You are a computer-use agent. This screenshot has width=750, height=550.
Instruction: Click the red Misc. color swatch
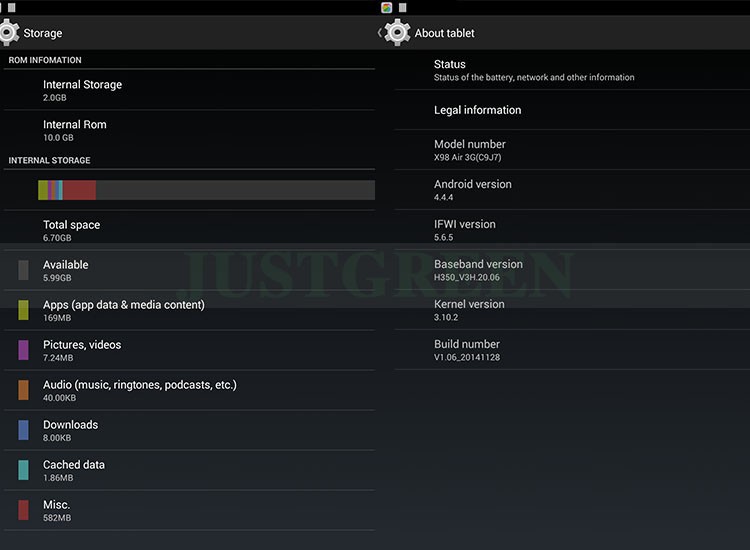click(23, 510)
